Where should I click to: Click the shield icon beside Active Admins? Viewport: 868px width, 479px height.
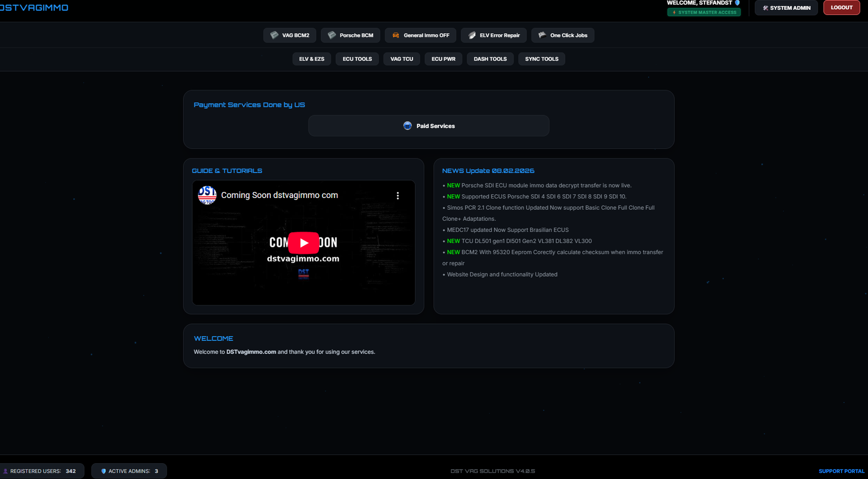click(104, 471)
